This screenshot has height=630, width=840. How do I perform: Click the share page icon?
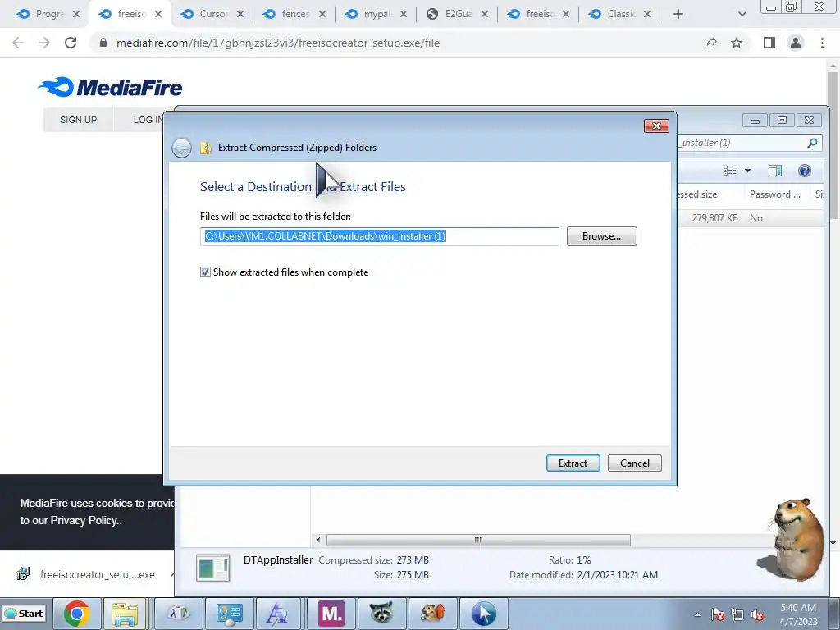pyautogui.click(x=710, y=43)
